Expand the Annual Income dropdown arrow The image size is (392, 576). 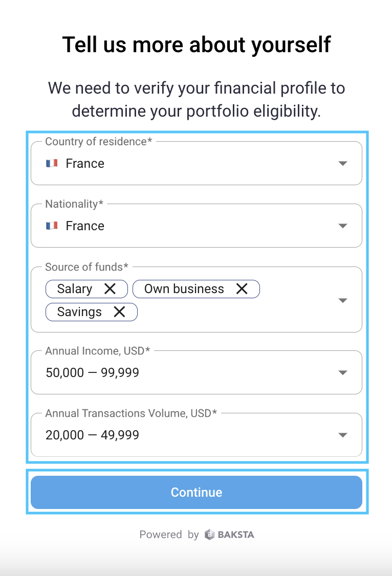343,373
